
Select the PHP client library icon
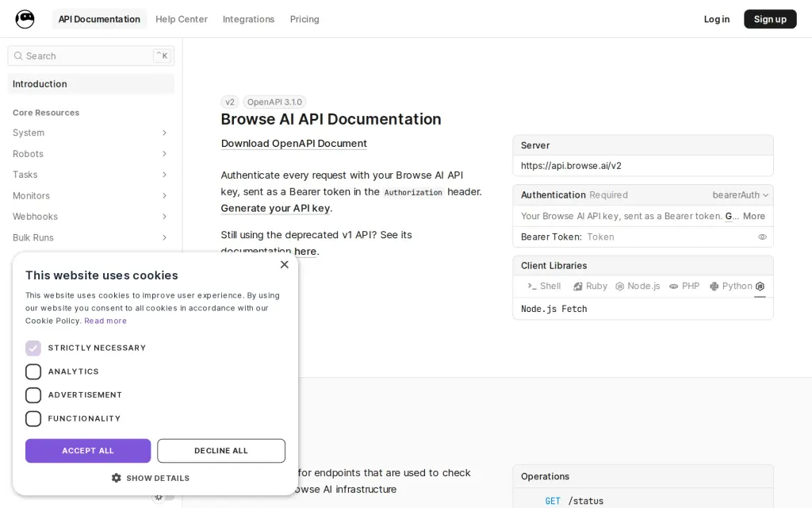[x=674, y=286]
